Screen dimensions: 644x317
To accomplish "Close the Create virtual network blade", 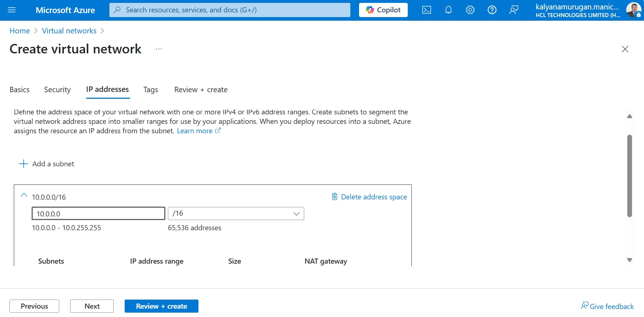I will point(625,49).
